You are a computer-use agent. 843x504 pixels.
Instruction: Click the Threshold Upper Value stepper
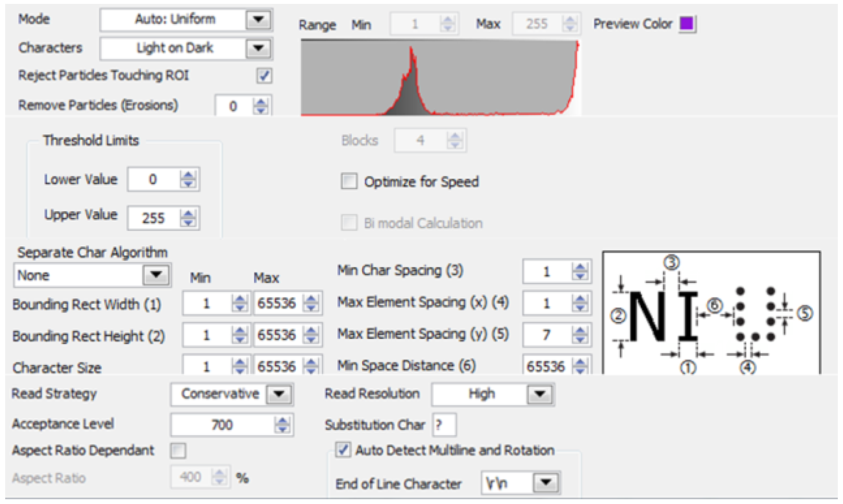pyautogui.click(x=188, y=218)
